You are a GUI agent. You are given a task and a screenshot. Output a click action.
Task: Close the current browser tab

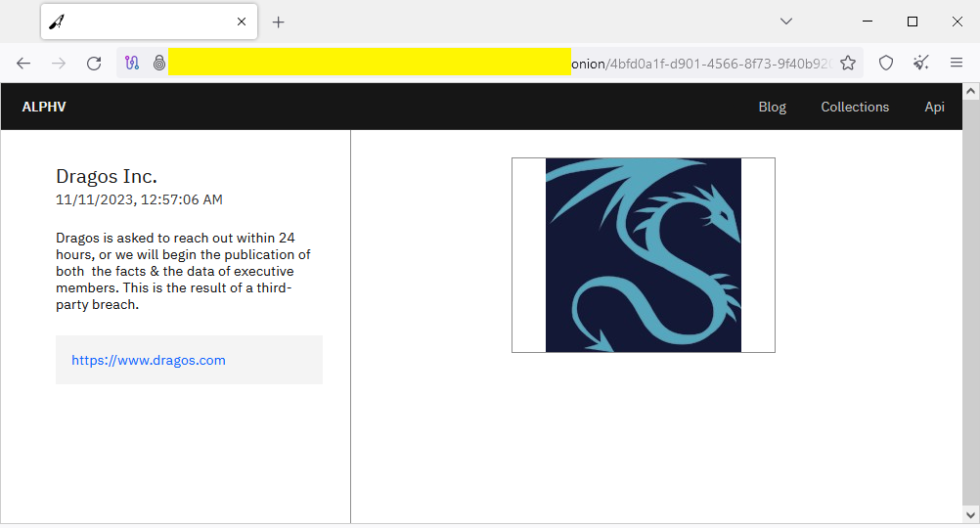(242, 22)
